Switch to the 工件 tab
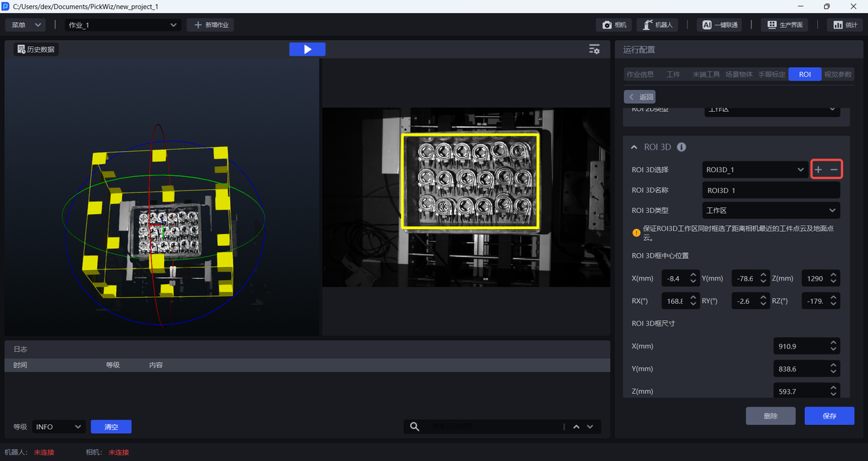 point(673,75)
